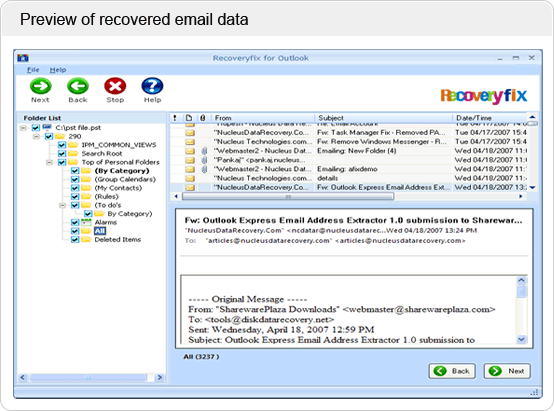Collapse the (To do's node

point(63,205)
